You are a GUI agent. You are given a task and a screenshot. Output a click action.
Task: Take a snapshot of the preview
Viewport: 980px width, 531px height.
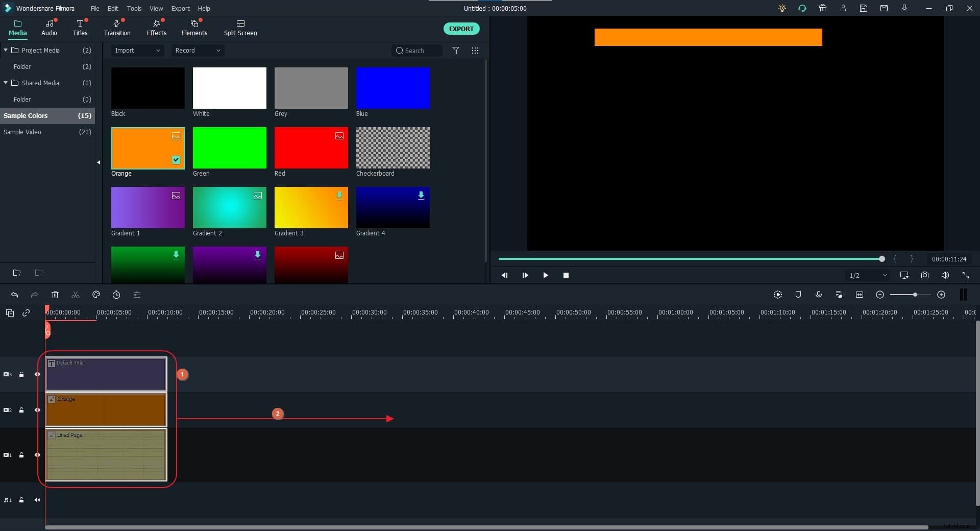(x=925, y=275)
